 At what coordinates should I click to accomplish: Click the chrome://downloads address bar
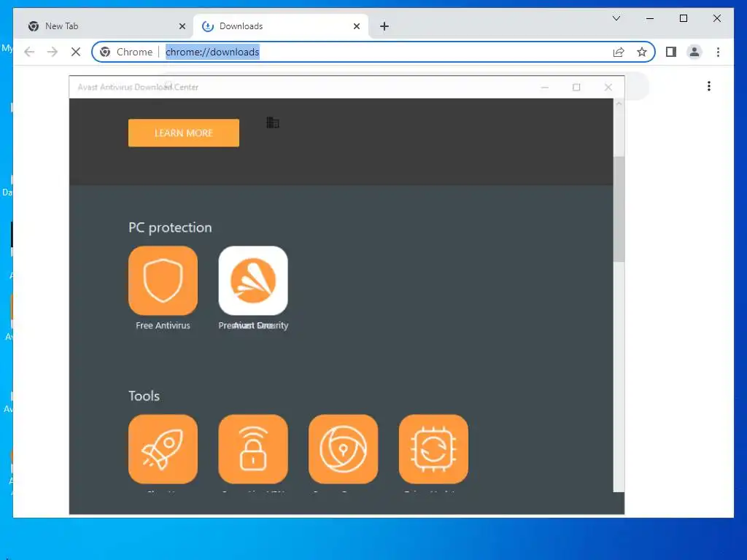[373, 52]
